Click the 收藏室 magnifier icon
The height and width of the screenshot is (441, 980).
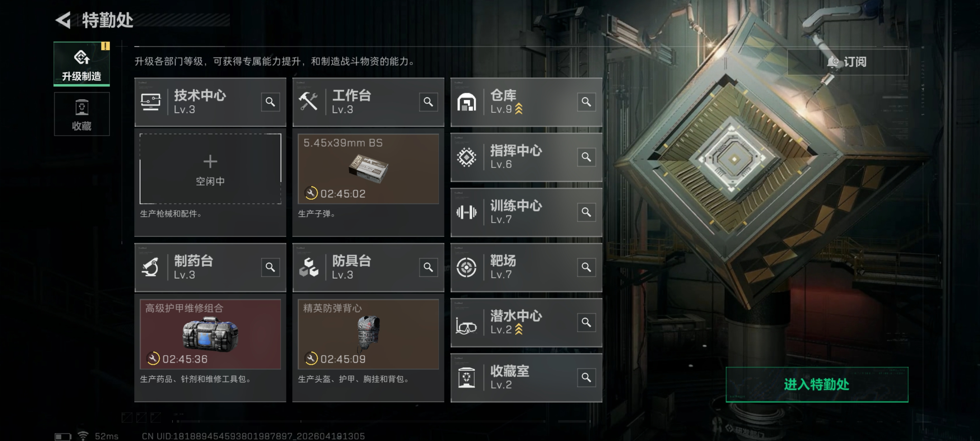click(586, 378)
